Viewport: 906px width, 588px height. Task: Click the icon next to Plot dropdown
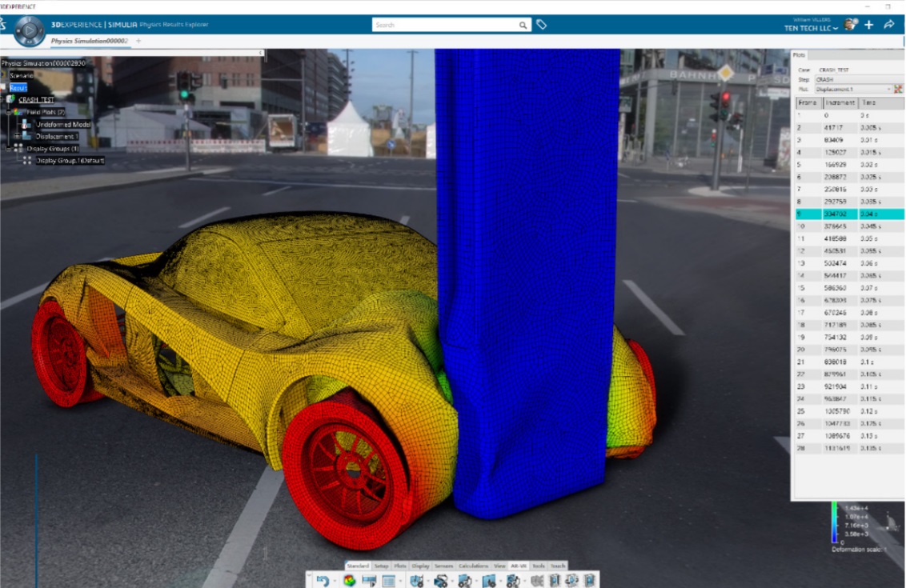tap(898, 89)
